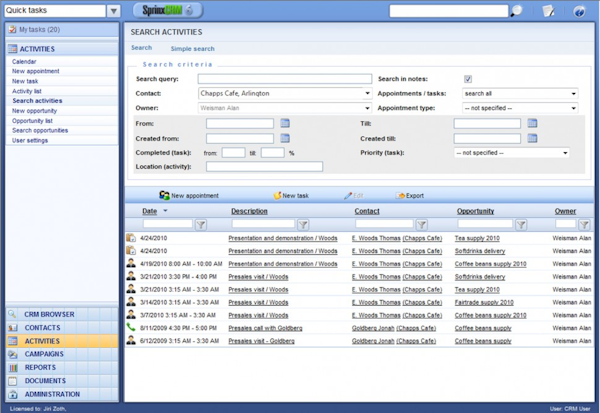Viewport: 600px width, 413px height.
Task: Expand Owner dropdown Weisman Alan
Action: [367, 108]
